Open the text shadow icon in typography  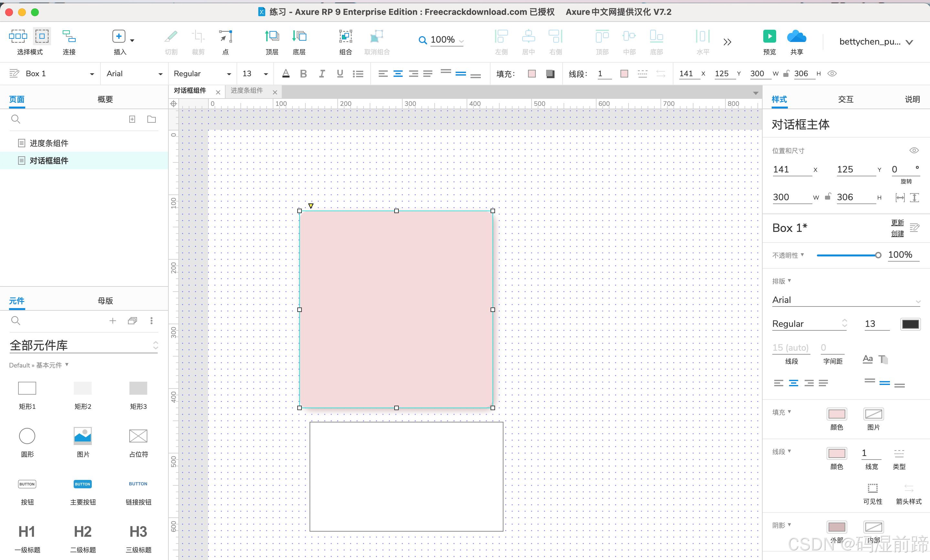(x=883, y=359)
